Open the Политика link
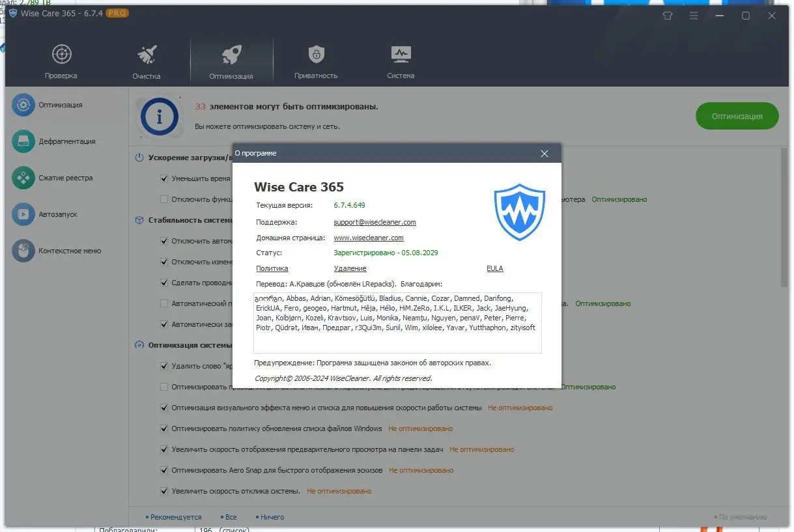Screen dimensions: 794x532 tap(272, 268)
